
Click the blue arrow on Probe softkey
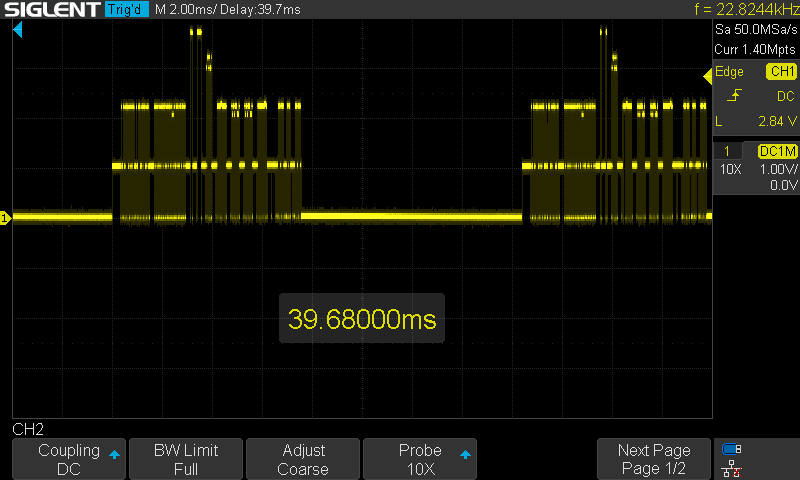point(465,454)
